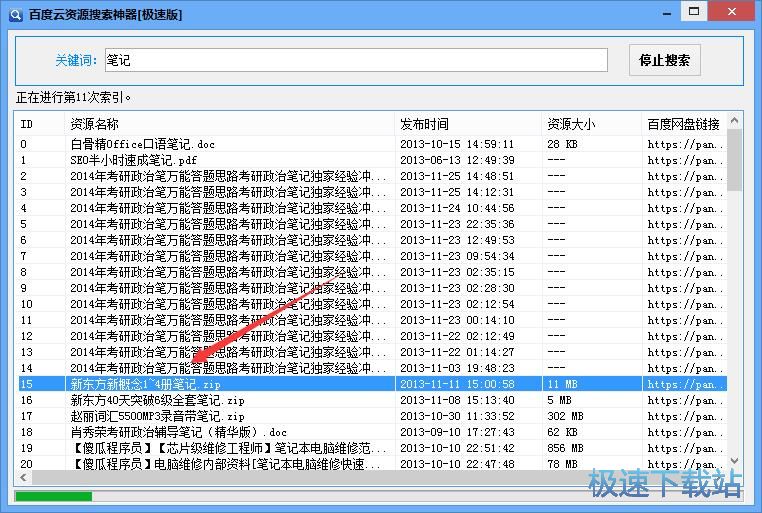Click the green indexing progress bar
This screenshot has width=762, height=513.
coord(54,496)
